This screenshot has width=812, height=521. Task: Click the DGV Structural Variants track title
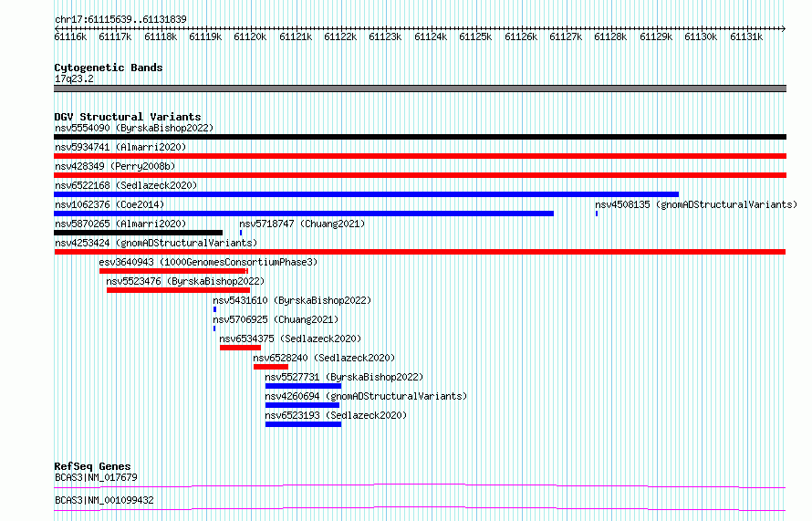coord(128,117)
